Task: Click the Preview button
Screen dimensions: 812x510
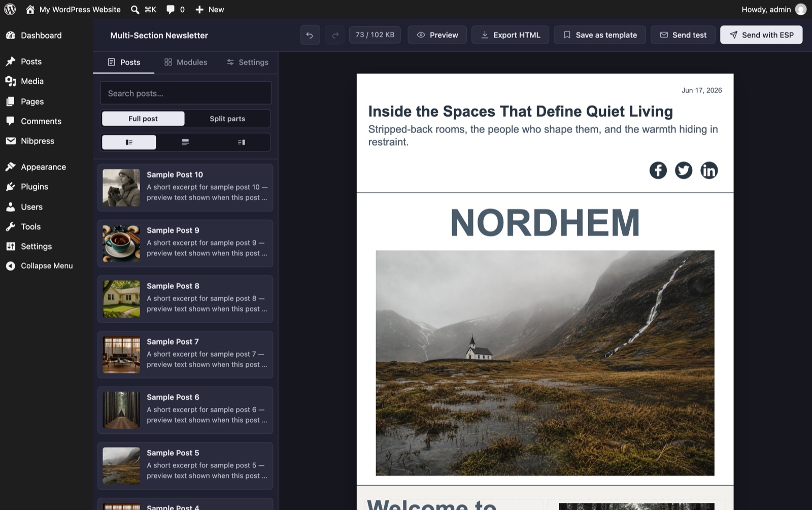Action: coord(437,35)
